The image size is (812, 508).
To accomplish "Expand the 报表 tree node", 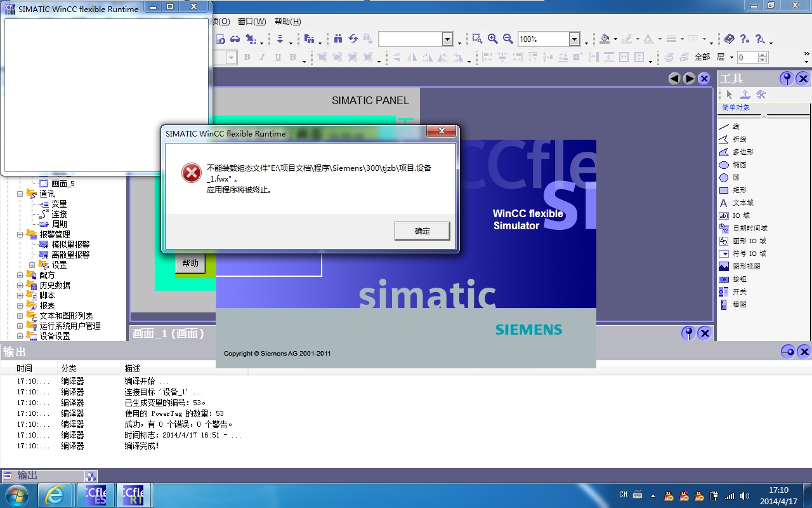I will click(20, 305).
